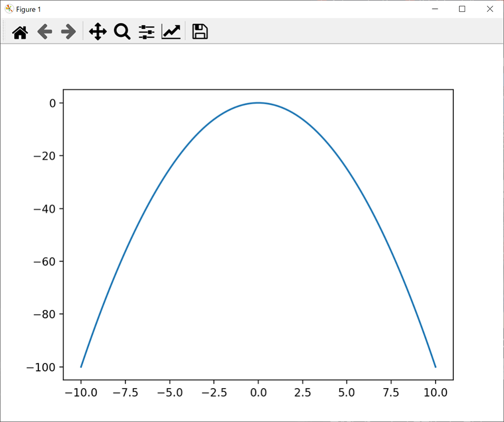Toggle the Zoom to rectangle tool
504x422 pixels.
[122, 32]
